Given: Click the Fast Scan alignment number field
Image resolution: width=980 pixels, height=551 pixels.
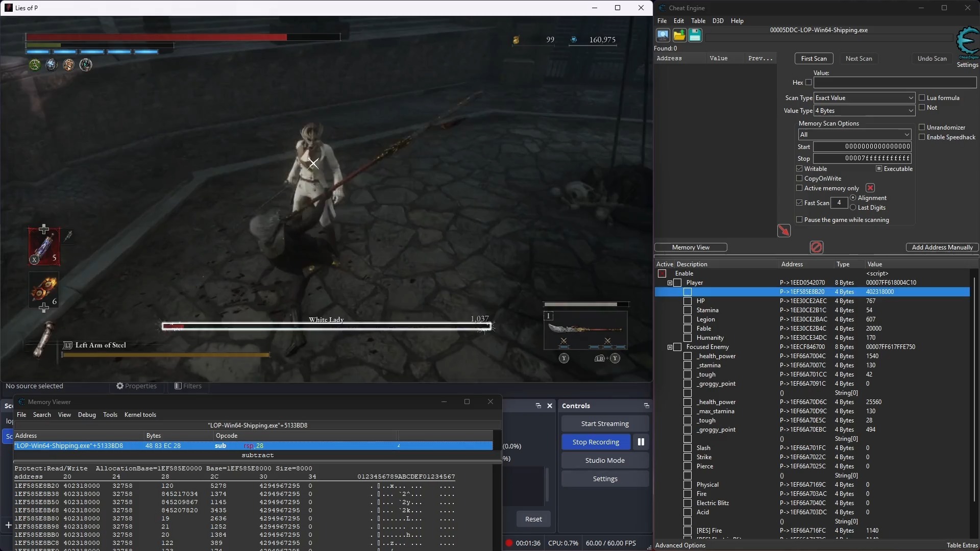Looking at the screenshot, I should tap(839, 203).
